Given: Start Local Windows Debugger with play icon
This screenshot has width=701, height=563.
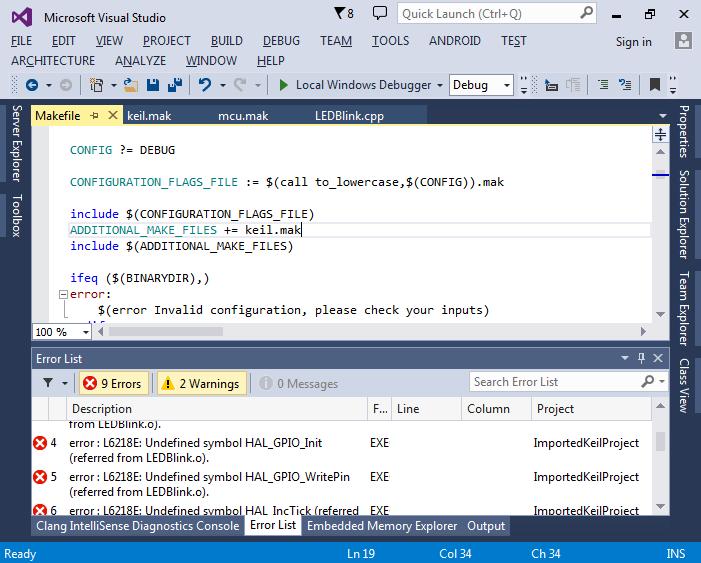Looking at the screenshot, I should tap(285, 86).
